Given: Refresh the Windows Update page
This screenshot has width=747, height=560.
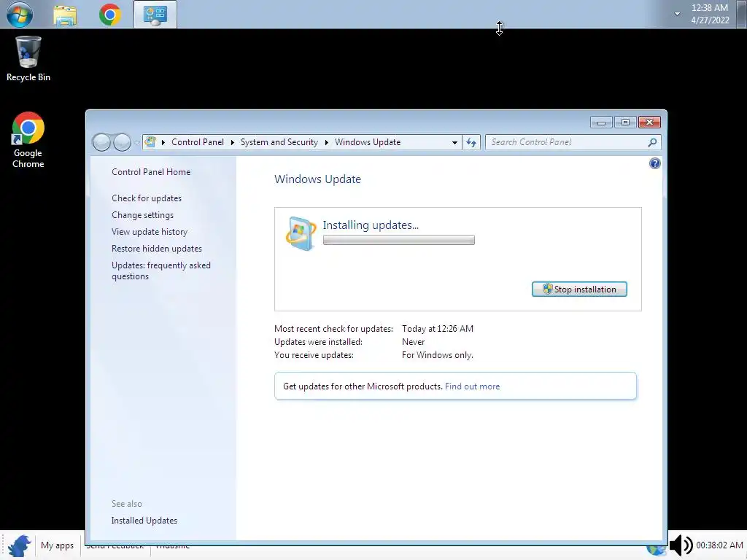Looking at the screenshot, I should coord(471,142).
